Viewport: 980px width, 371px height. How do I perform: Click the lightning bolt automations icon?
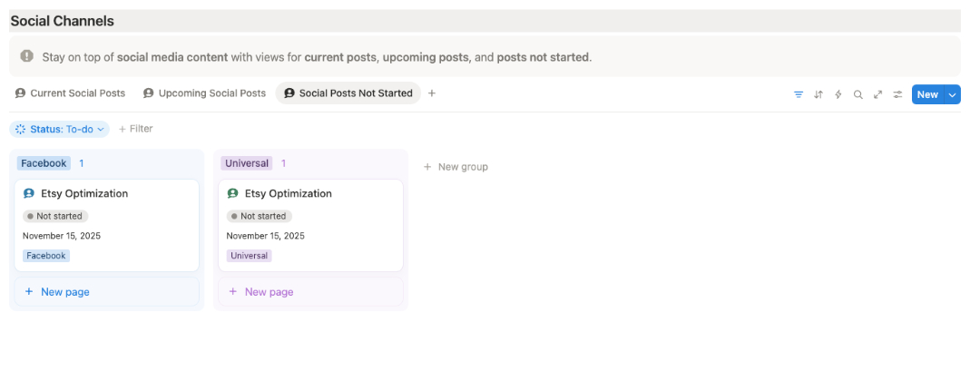[x=838, y=94]
